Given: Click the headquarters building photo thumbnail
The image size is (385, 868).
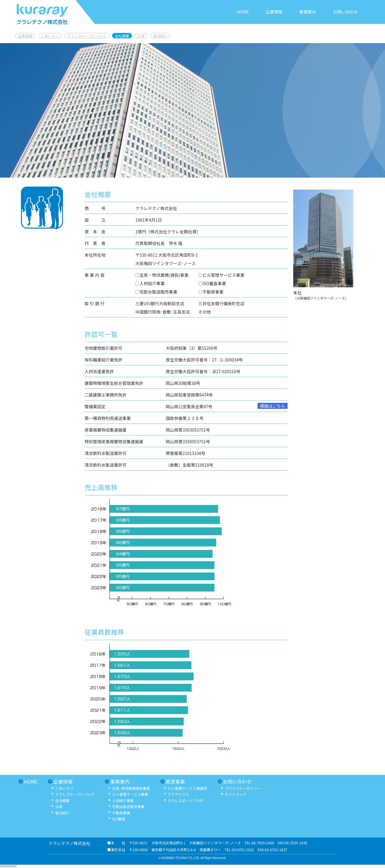Looking at the screenshot, I should [x=323, y=238].
